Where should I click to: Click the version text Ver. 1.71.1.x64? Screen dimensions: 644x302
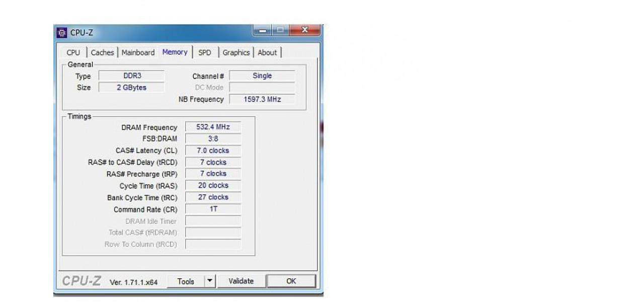tap(133, 282)
